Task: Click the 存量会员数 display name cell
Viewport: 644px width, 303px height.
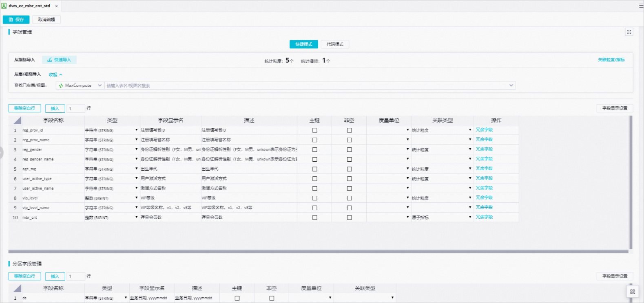Action: 170,217
